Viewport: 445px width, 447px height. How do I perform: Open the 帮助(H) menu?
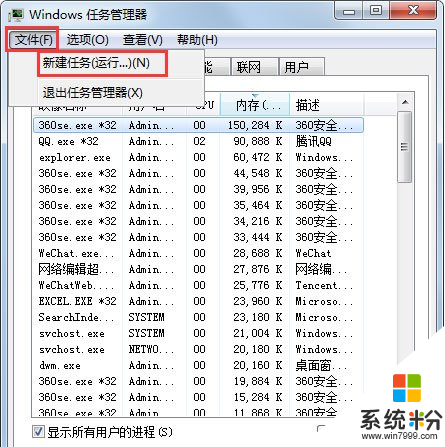[197, 40]
